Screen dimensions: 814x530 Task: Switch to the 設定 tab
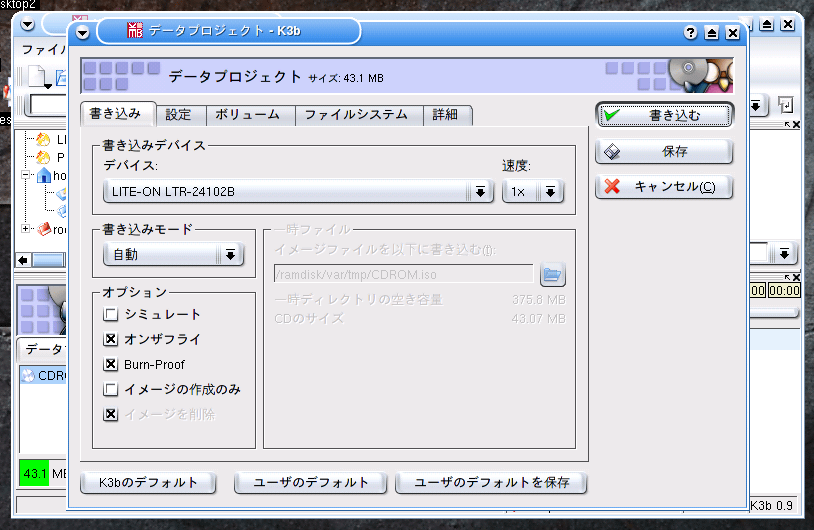178,115
